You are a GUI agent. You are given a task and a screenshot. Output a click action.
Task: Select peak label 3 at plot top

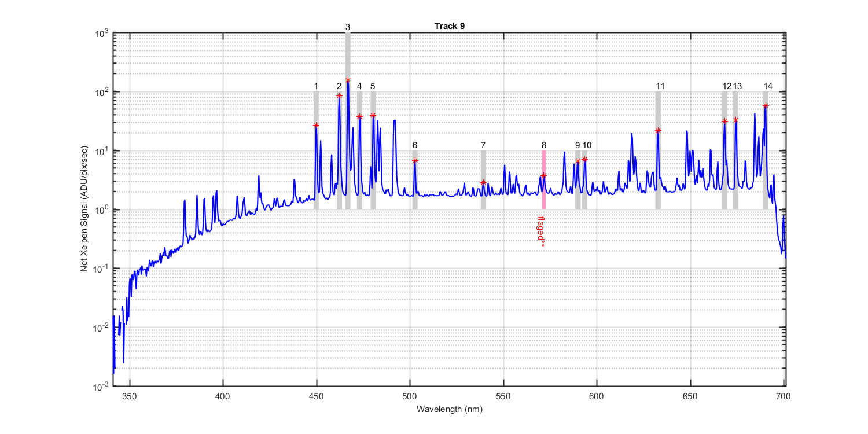348,27
